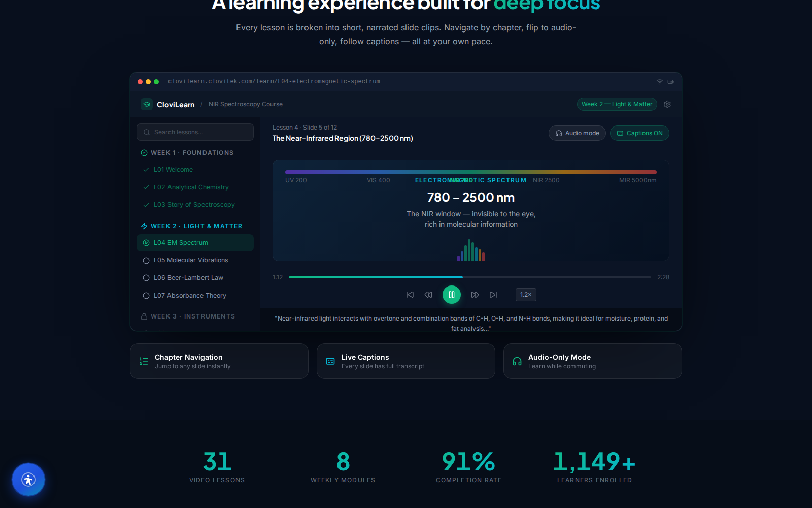Open Live Captions feature card
Screen dimensions: 812x508
406,361
